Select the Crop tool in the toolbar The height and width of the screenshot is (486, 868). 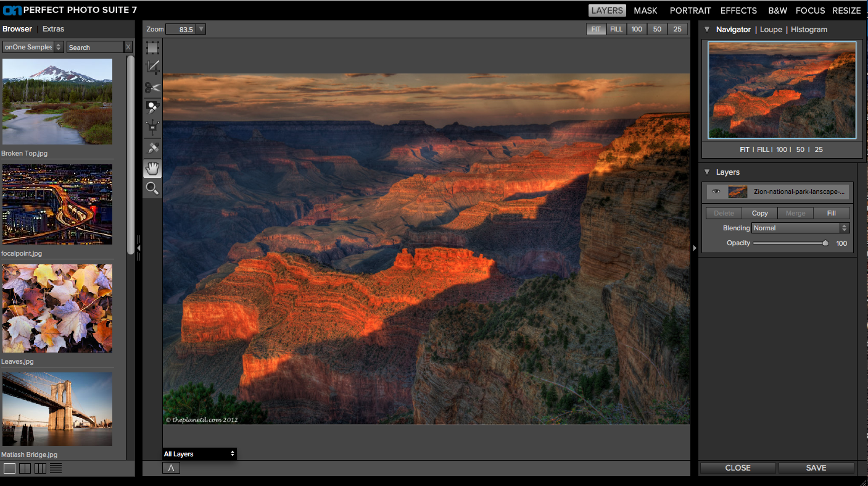[x=152, y=47]
